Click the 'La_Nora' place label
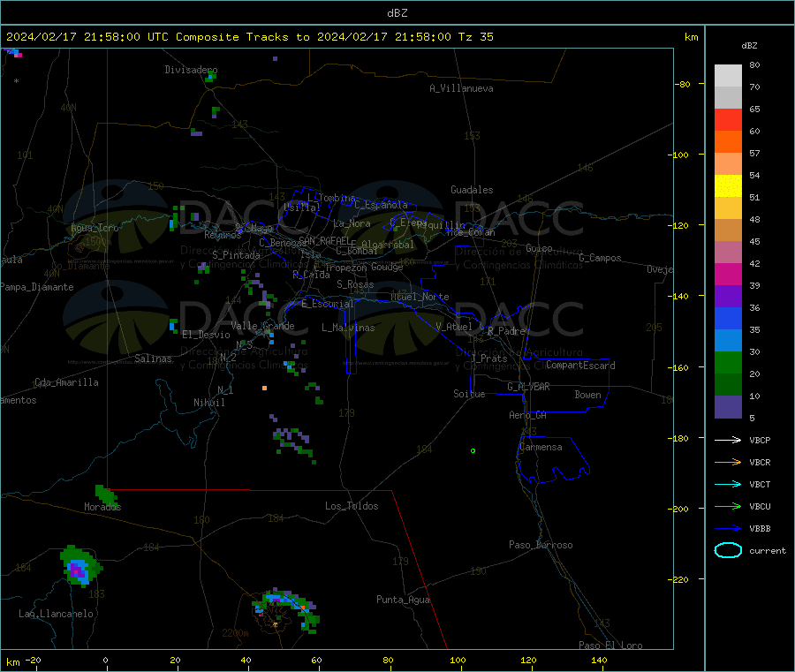 tap(352, 223)
